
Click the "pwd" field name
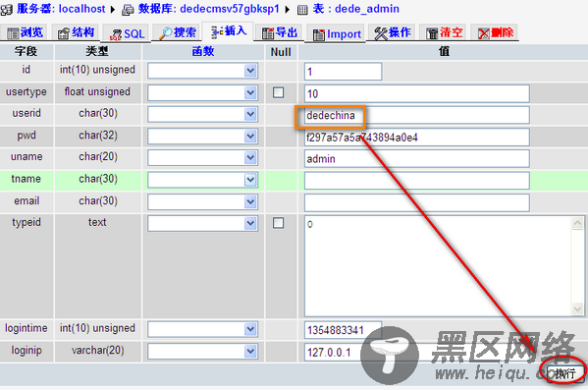pos(27,136)
